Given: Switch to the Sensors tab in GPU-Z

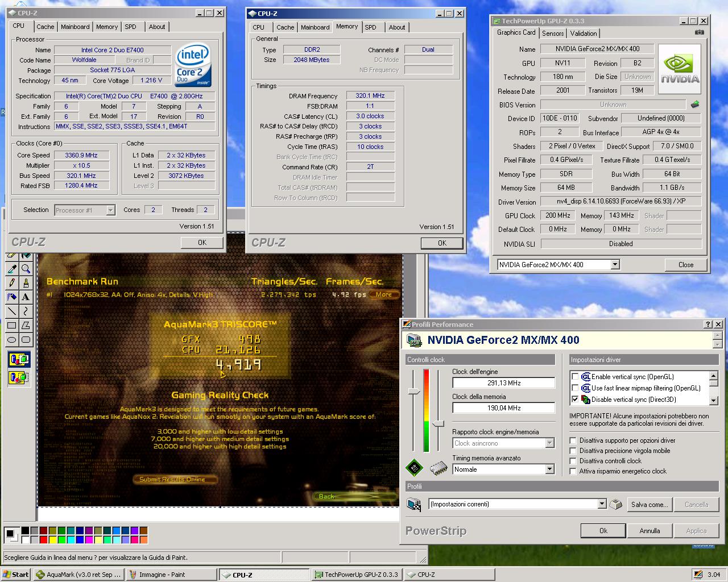Looking at the screenshot, I should pyautogui.click(x=553, y=34).
